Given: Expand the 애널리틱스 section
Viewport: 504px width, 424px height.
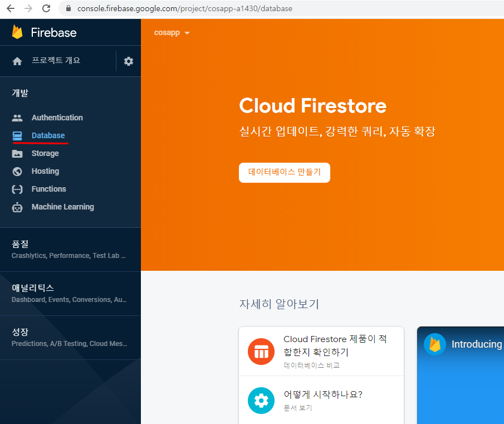Looking at the screenshot, I should click(x=70, y=294).
